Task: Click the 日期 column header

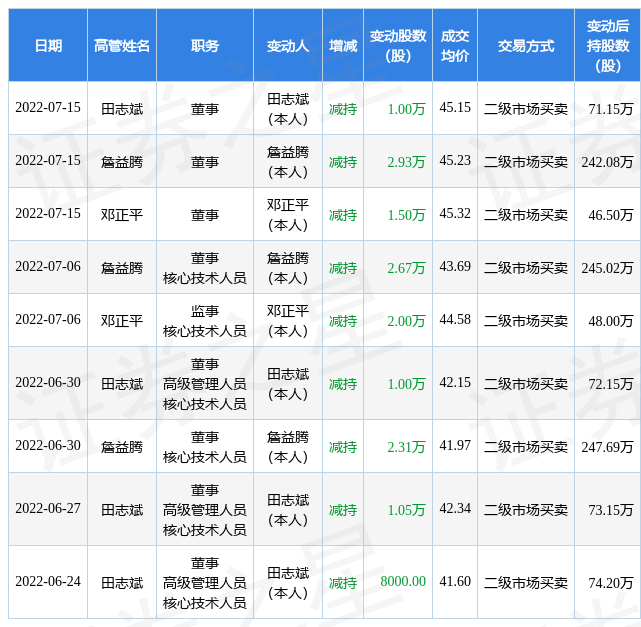Action: pyautogui.click(x=48, y=45)
